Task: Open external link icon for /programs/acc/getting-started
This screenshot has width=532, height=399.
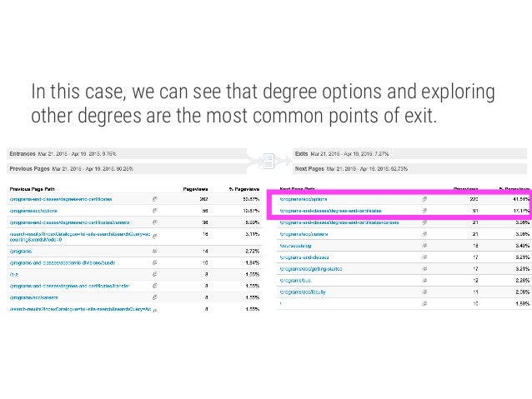Action: (x=424, y=269)
